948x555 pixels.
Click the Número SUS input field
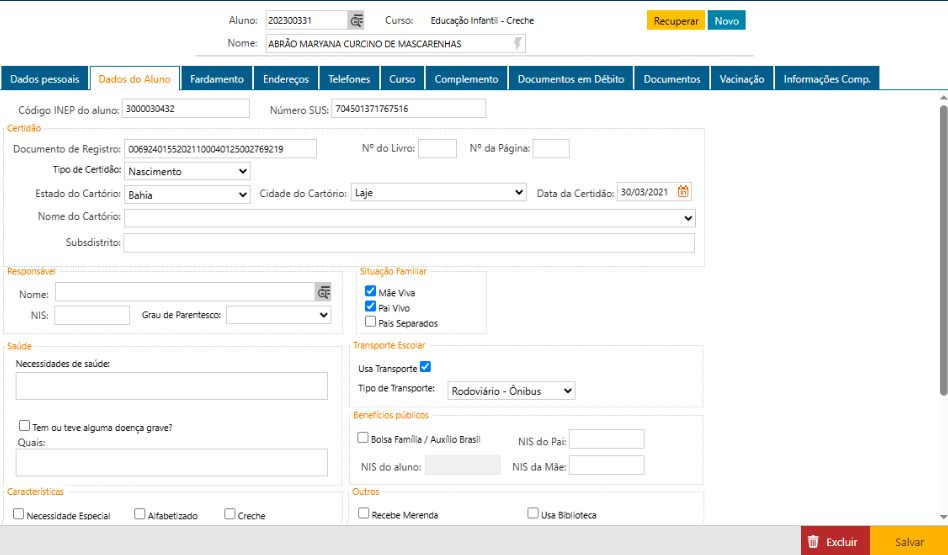[408, 108]
